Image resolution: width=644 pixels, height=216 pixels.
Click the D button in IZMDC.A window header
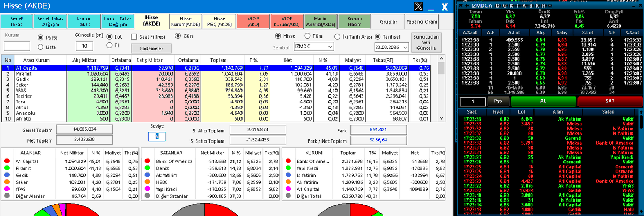coord(496,5)
